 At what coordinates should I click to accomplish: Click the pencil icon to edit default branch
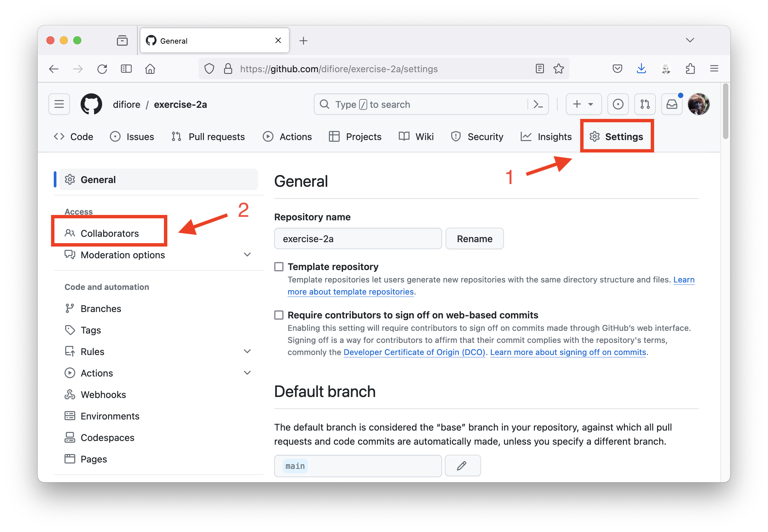[x=462, y=465]
